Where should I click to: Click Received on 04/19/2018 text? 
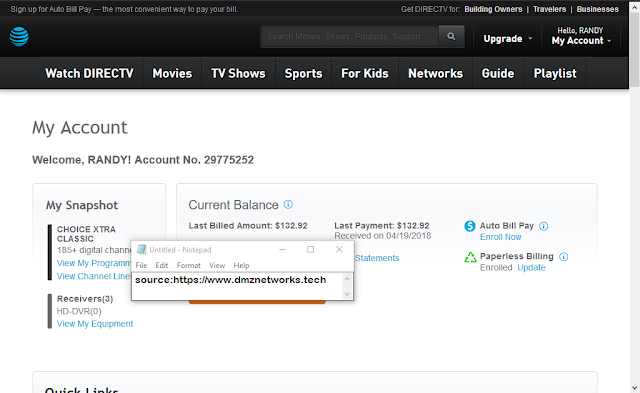[382, 236]
